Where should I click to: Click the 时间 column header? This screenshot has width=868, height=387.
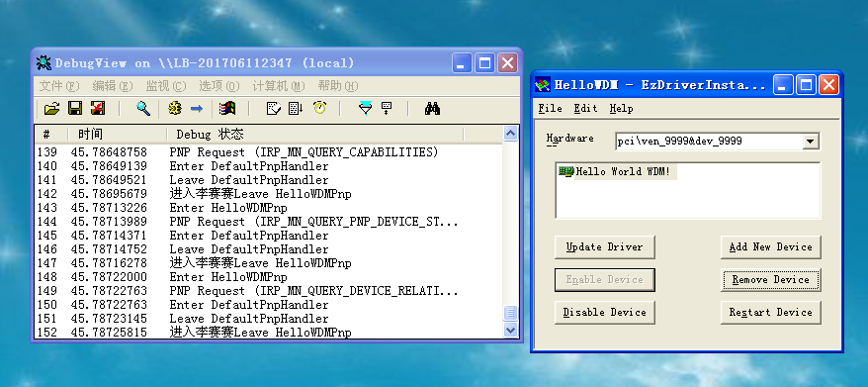click(118, 135)
